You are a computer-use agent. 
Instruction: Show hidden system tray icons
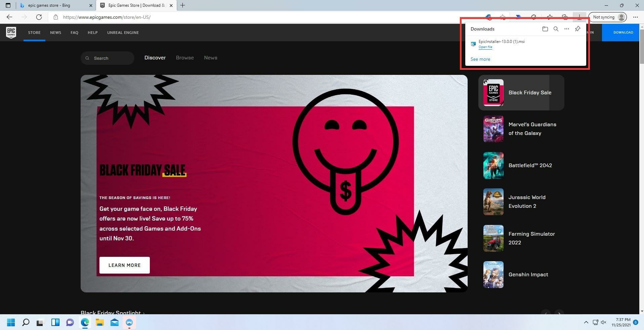(586, 322)
